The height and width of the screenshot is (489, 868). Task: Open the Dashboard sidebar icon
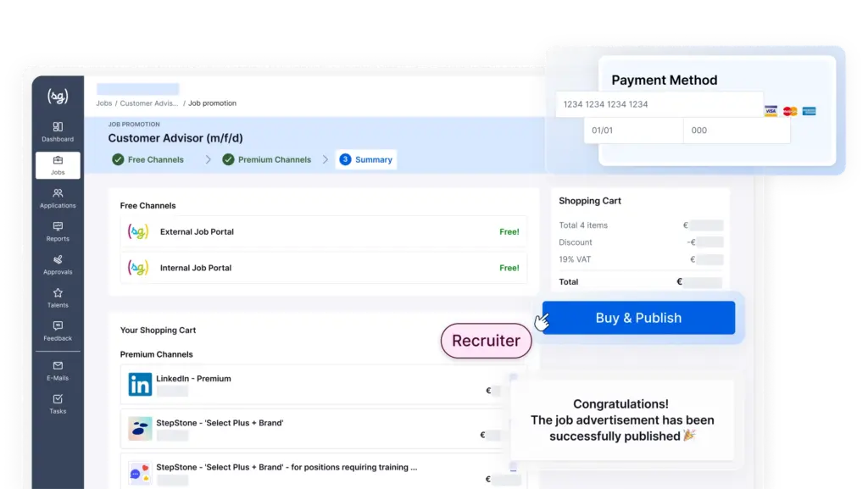(58, 127)
